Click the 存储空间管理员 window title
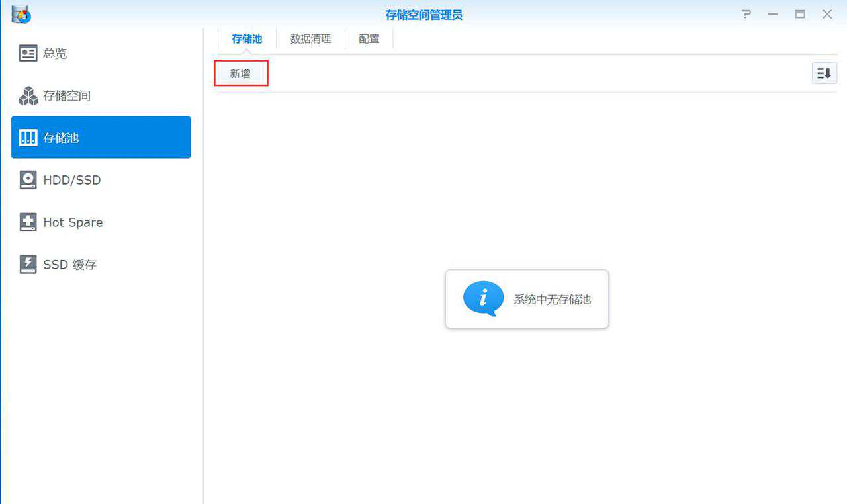The image size is (847, 504). (423, 15)
